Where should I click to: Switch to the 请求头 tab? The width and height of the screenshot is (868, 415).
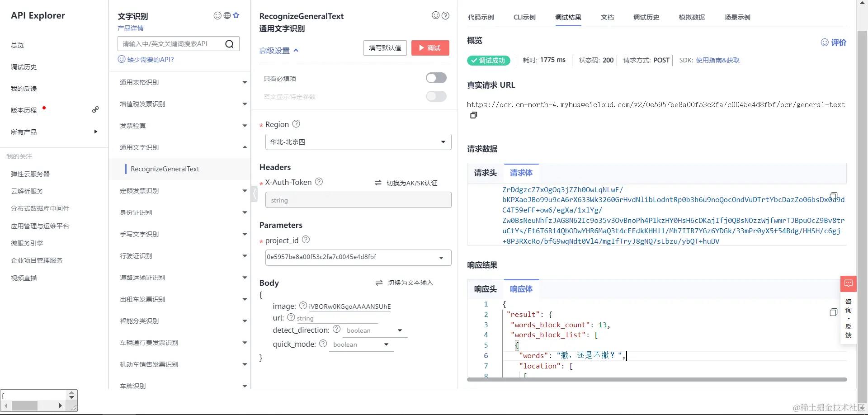(486, 173)
